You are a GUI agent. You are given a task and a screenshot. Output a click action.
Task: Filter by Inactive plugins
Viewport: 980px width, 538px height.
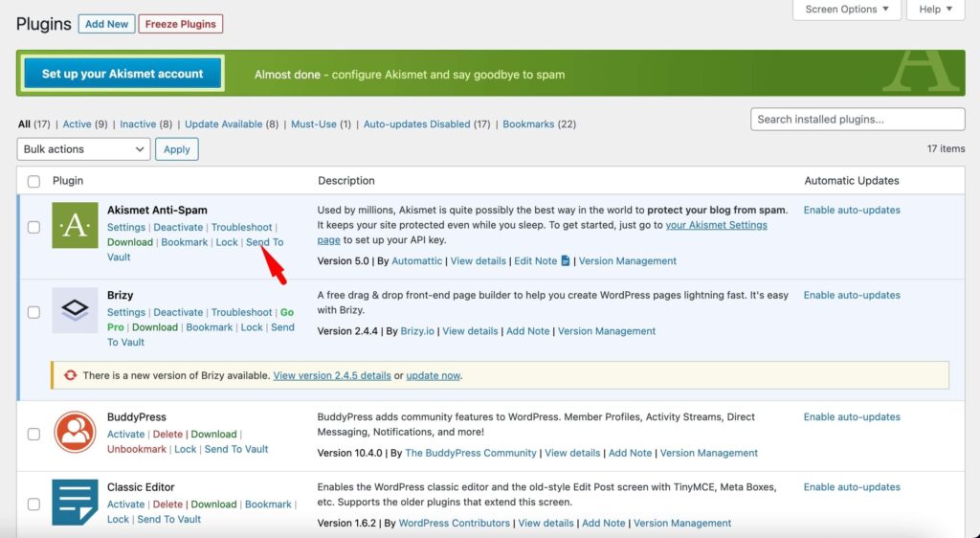pos(138,124)
